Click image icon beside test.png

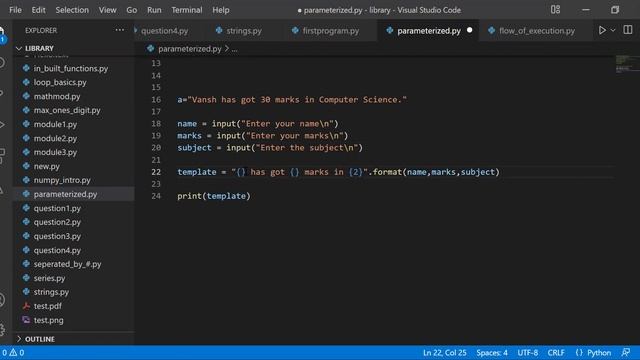(x=26, y=320)
